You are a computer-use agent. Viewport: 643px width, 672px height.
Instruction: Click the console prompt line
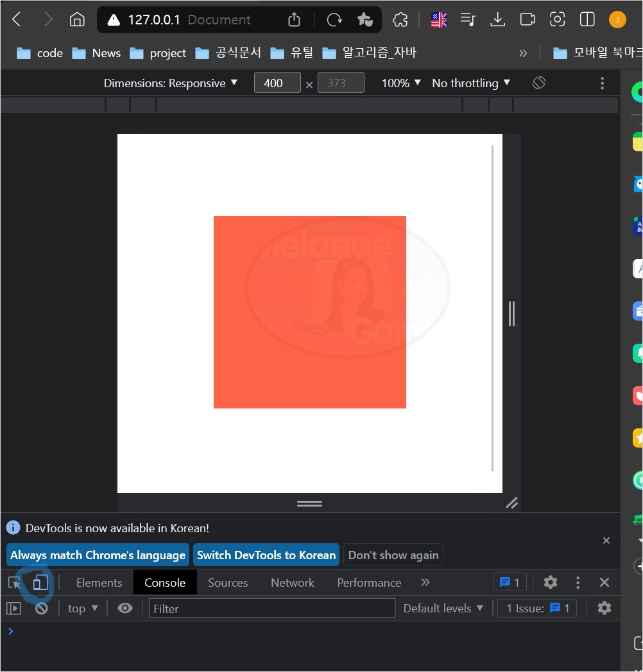(x=310, y=632)
